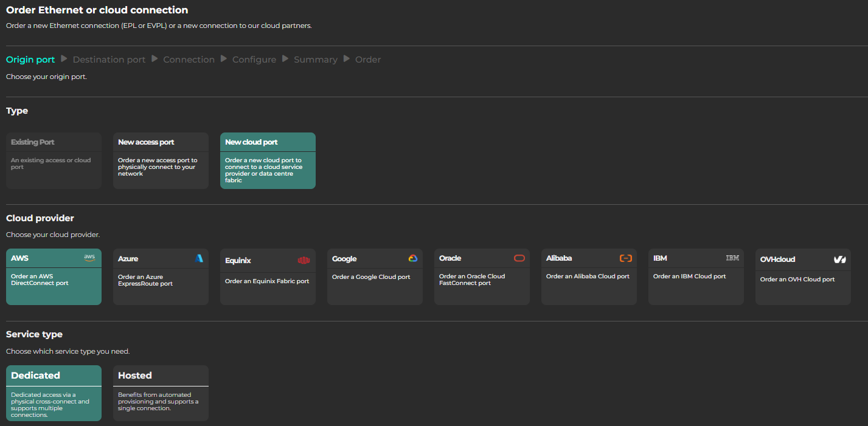Select the Hosted service type
This screenshot has width=868, height=426.
tap(161, 393)
